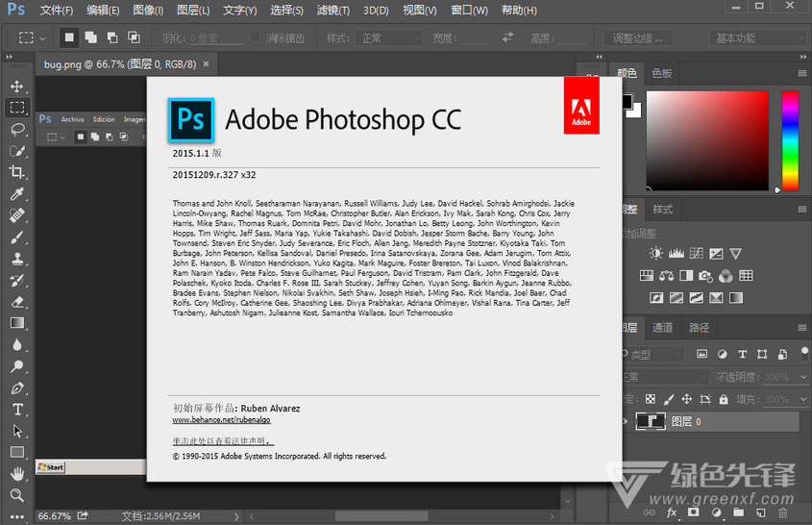812x525 pixels.
Task: Toggle lock image pixels brush icon
Action: (669, 399)
